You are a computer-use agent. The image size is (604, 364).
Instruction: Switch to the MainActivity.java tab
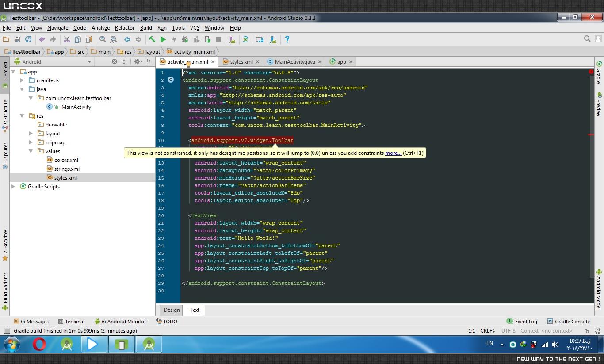[294, 62]
